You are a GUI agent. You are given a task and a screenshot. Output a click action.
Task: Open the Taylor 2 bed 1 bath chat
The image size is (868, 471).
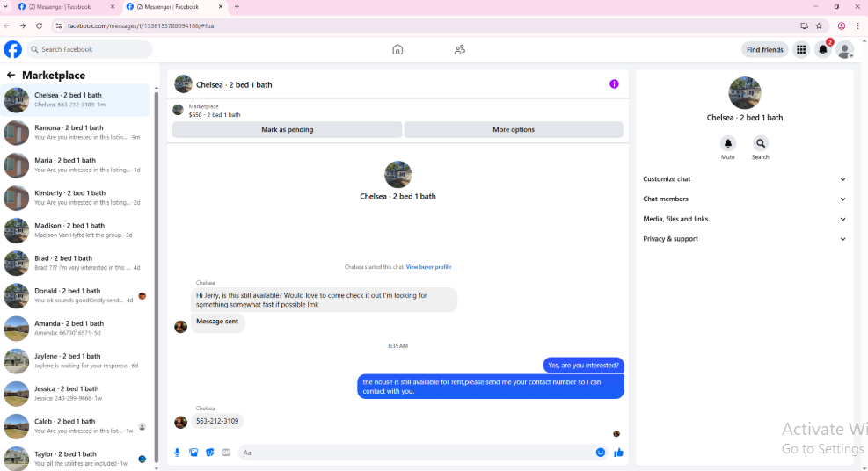76,458
